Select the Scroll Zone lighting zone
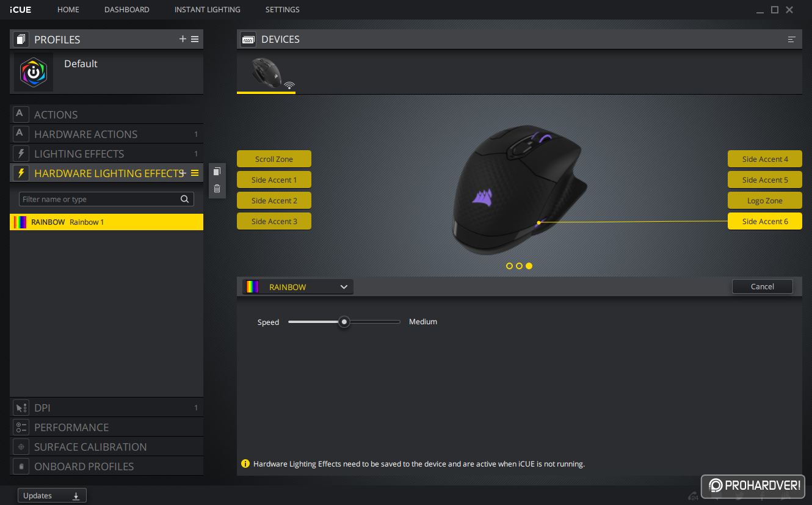812x505 pixels. [x=274, y=159]
